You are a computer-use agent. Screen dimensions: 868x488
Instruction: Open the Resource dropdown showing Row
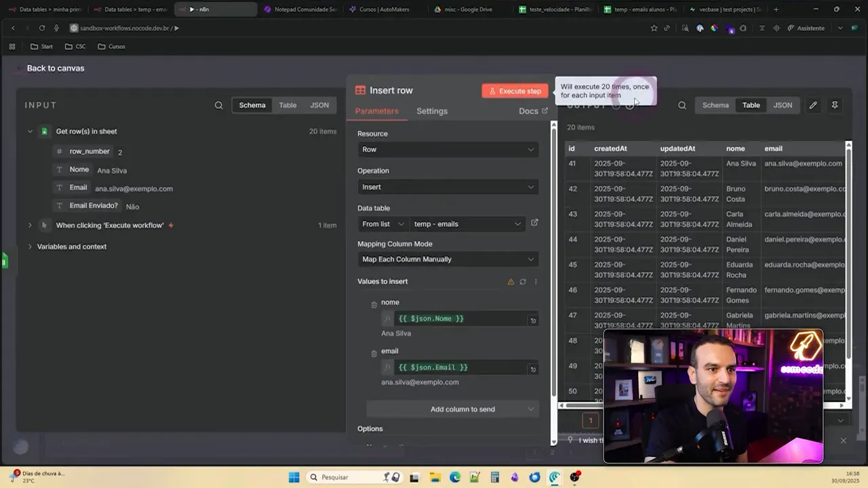pyautogui.click(x=448, y=149)
